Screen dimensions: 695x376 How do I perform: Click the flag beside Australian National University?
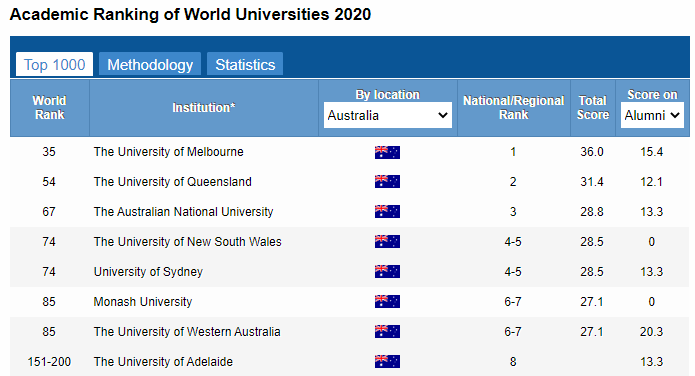pyautogui.click(x=387, y=212)
